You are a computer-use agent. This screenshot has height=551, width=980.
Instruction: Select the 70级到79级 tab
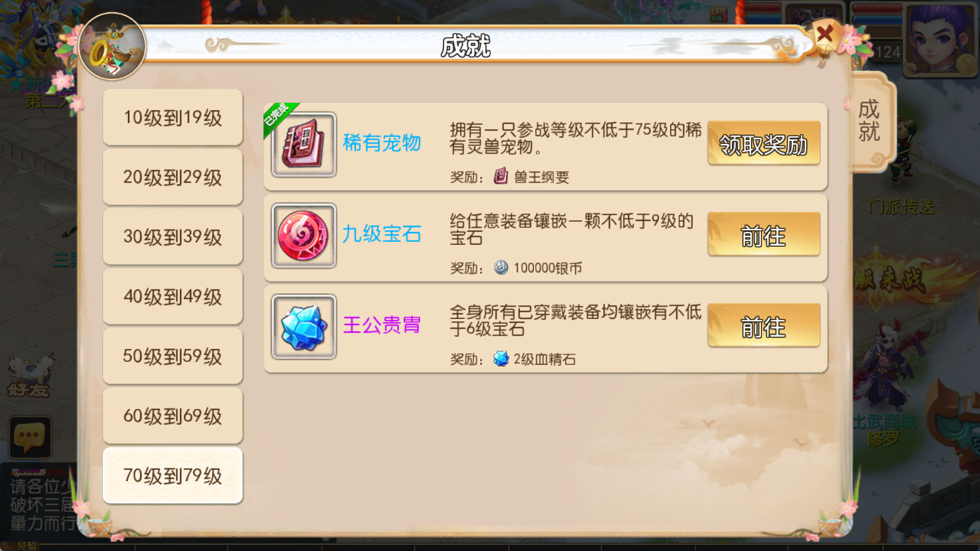click(173, 476)
